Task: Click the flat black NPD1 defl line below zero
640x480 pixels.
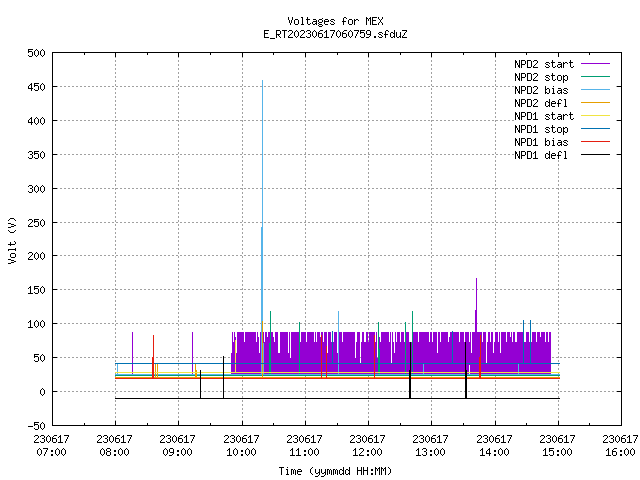Action: [x=337, y=398]
